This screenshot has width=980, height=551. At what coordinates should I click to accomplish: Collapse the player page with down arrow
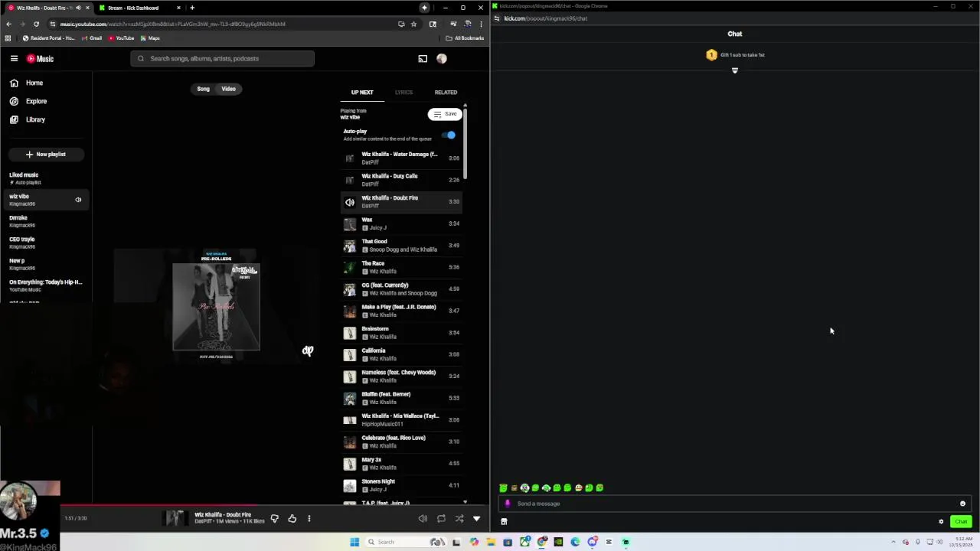(476, 519)
